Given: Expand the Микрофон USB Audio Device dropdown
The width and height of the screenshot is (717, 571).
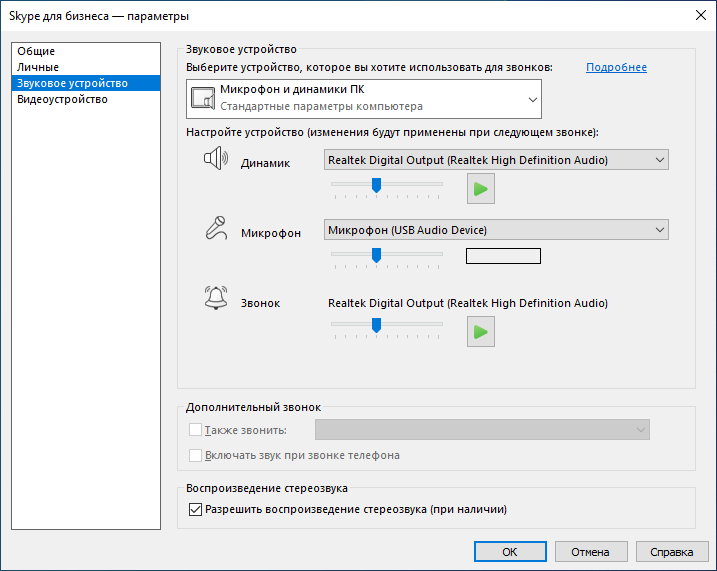Looking at the screenshot, I should coord(496,229).
